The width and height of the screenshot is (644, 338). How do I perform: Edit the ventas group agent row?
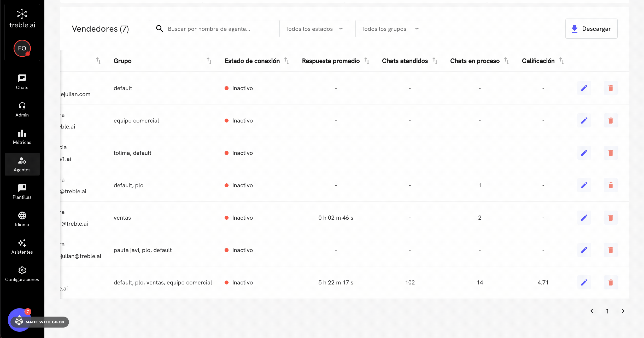(x=584, y=218)
